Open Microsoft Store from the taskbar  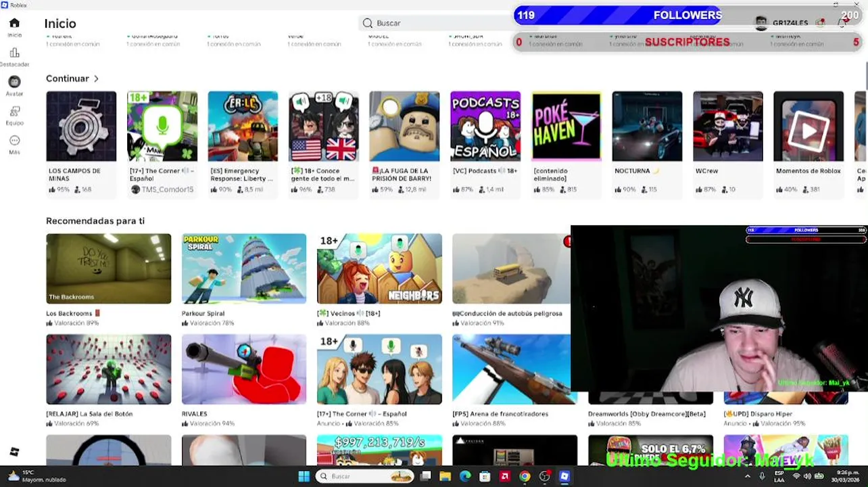click(x=485, y=476)
